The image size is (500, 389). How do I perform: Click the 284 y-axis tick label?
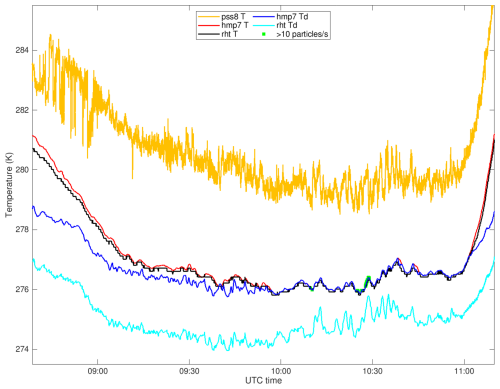tap(22, 50)
